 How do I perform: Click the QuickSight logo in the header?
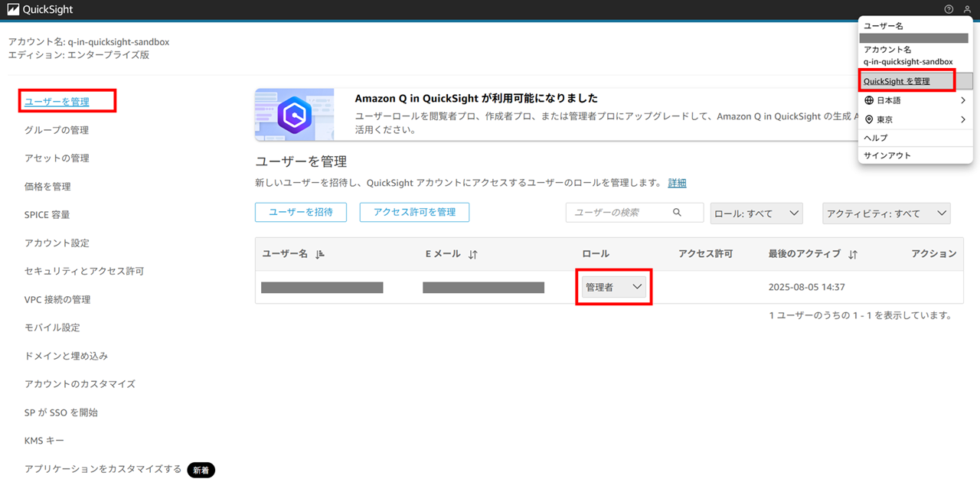[x=40, y=9]
